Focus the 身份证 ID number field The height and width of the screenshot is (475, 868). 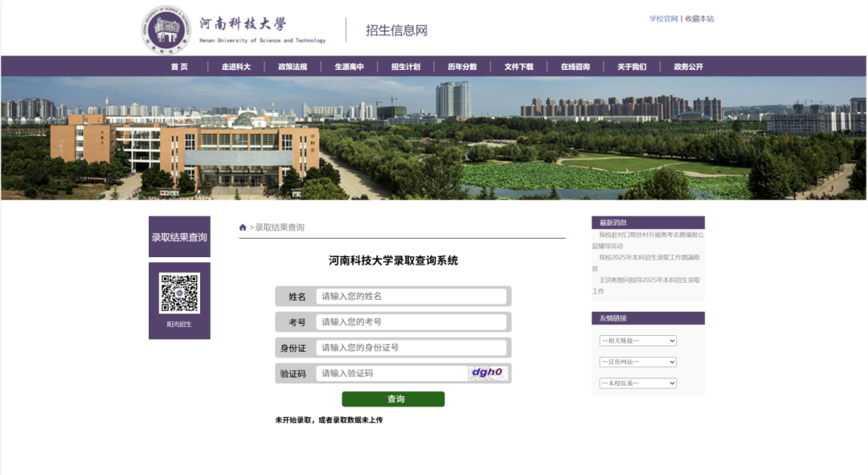coord(411,348)
